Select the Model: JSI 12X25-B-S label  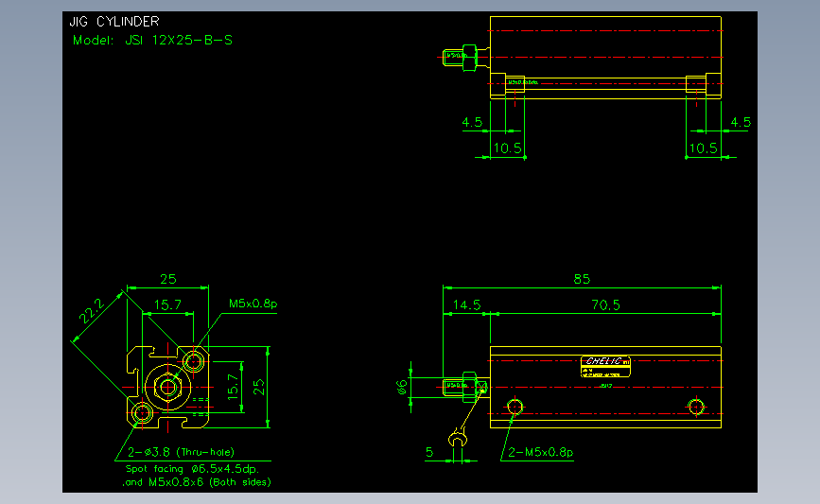click(152, 41)
